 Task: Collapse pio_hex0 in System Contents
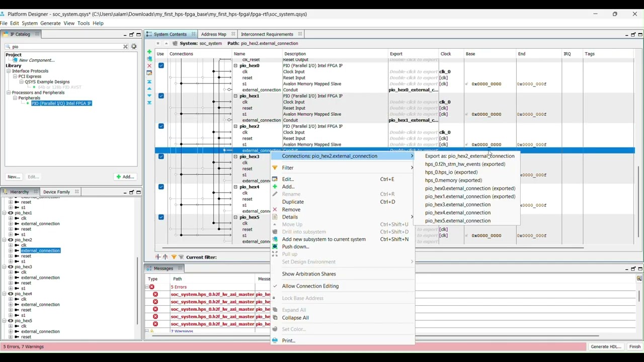pos(235,65)
